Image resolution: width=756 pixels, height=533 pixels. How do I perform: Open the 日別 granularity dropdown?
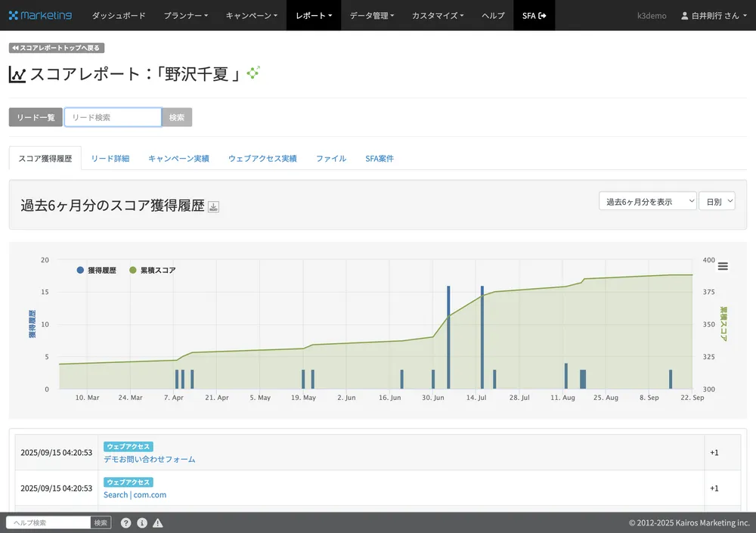tap(716, 202)
